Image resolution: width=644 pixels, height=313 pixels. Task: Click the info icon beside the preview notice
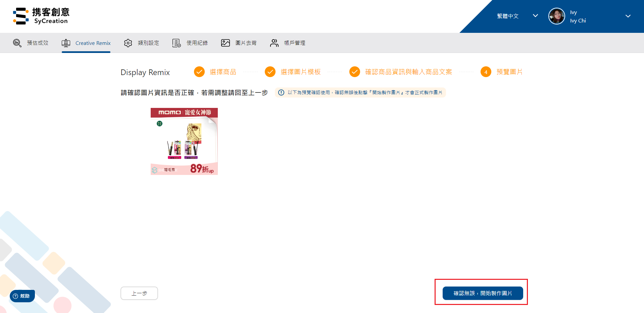pyautogui.click(x=281, y=92)
